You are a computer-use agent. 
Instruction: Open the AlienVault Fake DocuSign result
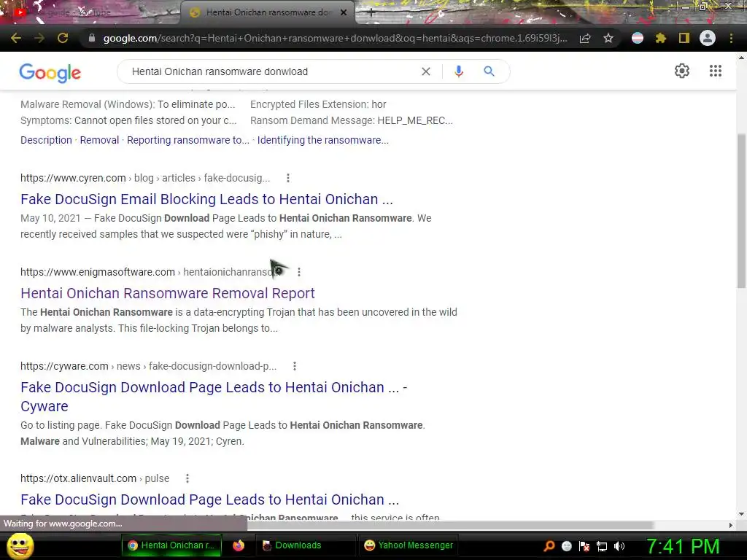(209, 499)
